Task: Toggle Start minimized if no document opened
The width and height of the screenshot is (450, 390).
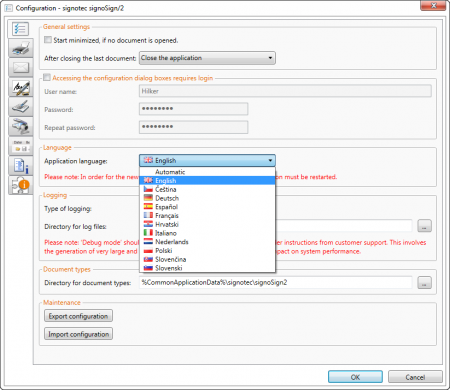Action: point(48,40)
